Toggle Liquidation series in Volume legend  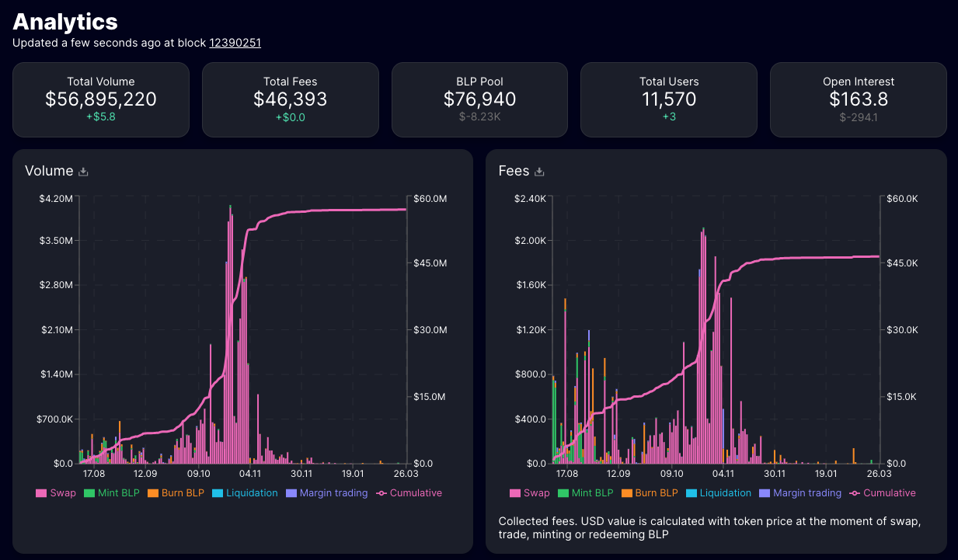[245, 493]
